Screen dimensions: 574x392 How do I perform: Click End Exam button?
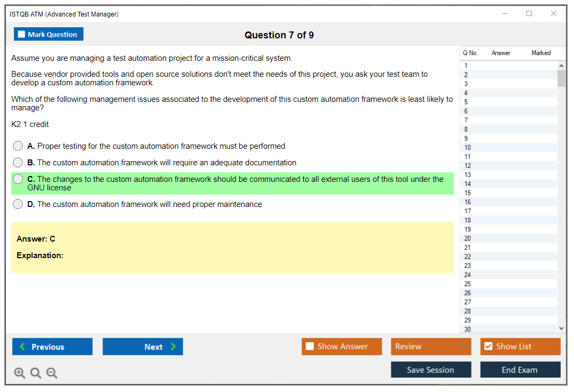[520, 370]
